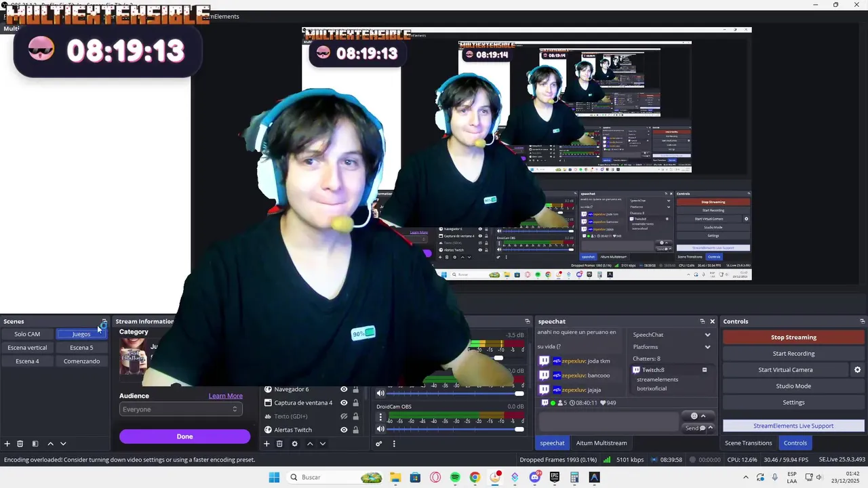Expand Send options chevron in speechat
This screenshot has width=868, height=488.
click(711, 428)
